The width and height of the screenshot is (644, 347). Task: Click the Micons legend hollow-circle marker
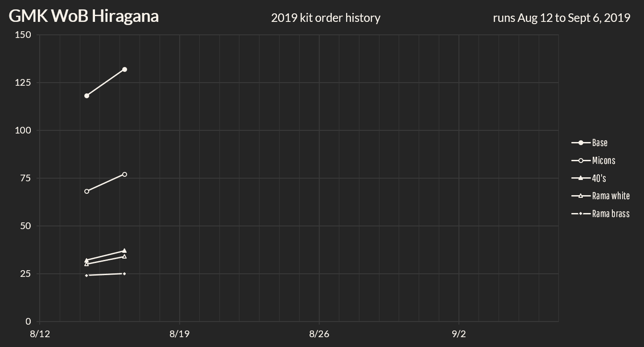pos(581,160)
